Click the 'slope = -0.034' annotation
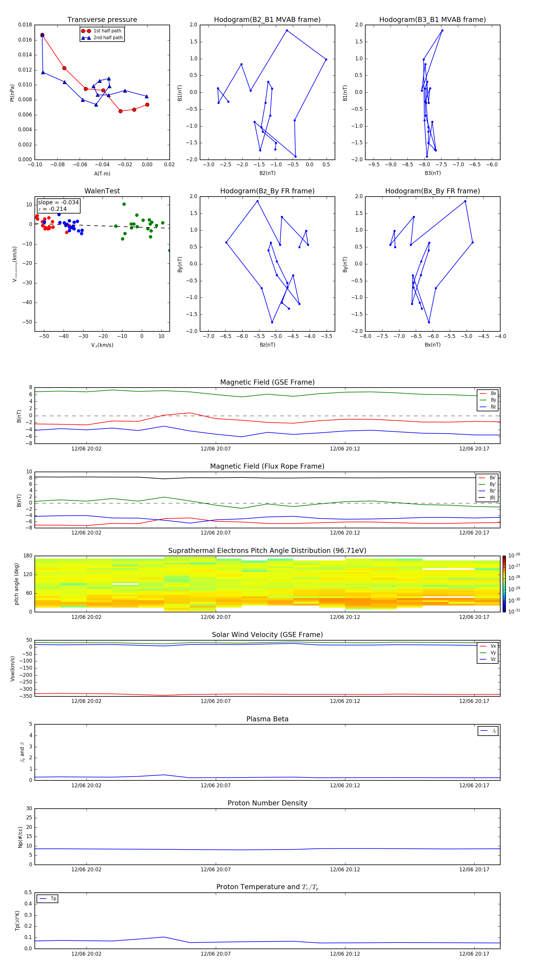Screen dimensions: 535x980 click(58, 203)
